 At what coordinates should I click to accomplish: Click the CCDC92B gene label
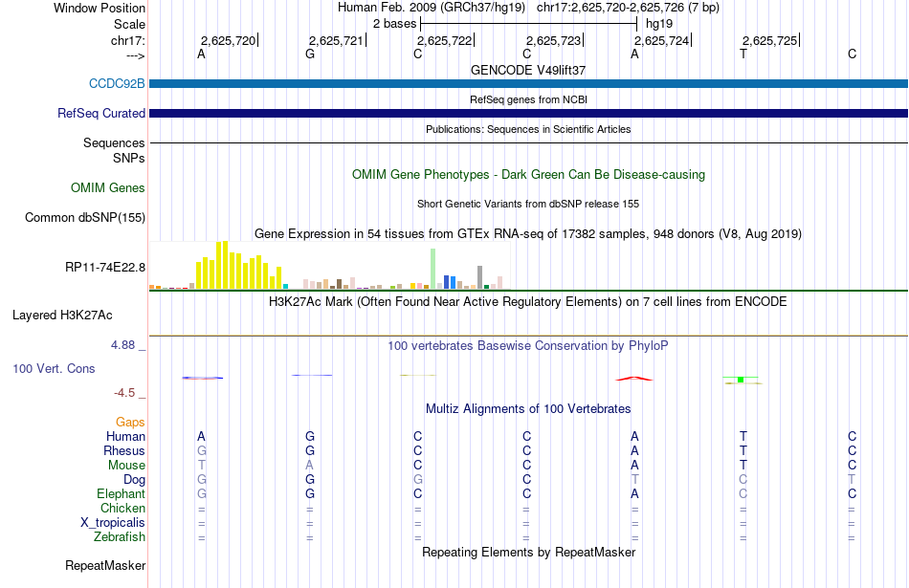click(x=117, y=83)
